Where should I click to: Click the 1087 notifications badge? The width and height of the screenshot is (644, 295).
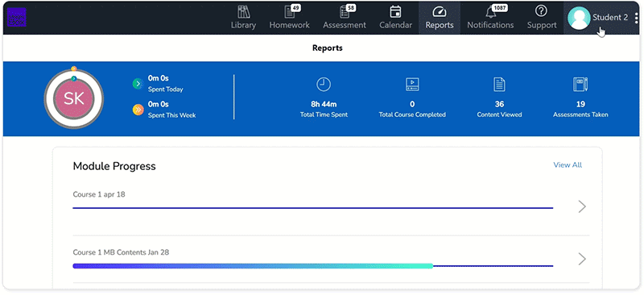point(500,8)
